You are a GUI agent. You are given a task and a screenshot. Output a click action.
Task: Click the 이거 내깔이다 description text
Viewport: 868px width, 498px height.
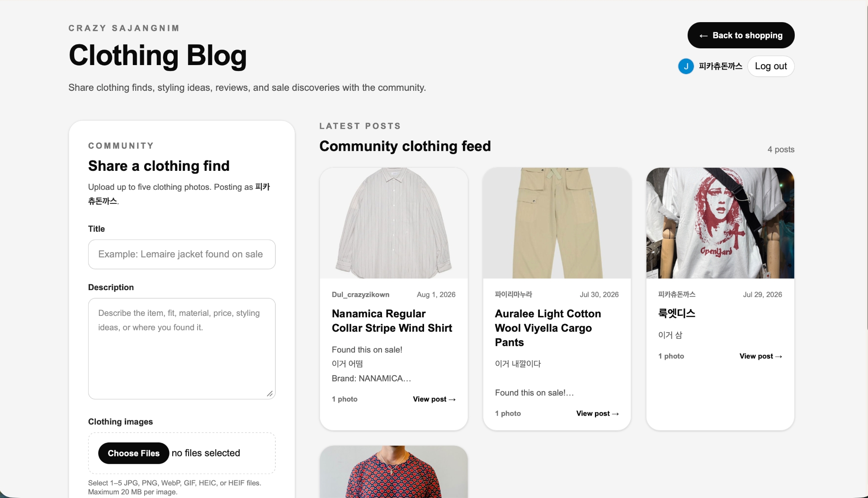(518, 364)
